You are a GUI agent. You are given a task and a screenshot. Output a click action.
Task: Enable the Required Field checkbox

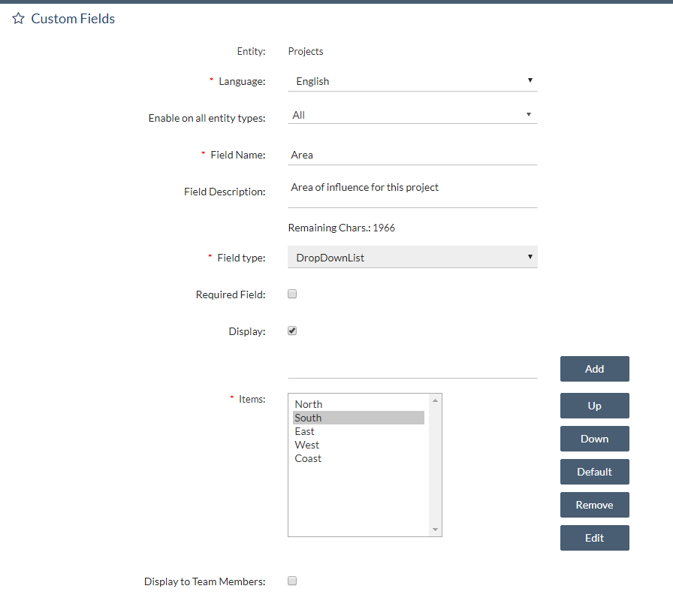point(291,294)
